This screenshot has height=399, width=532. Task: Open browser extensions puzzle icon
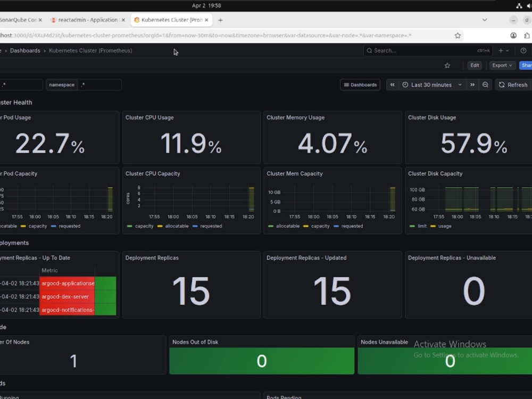coord(527,35)
